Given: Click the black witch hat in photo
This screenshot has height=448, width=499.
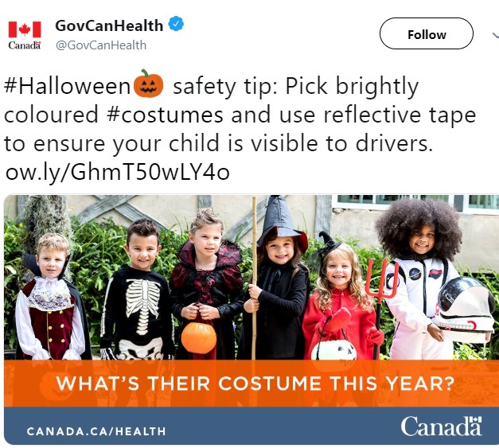Looking at the screenshot, I should (x=281, y=221).
